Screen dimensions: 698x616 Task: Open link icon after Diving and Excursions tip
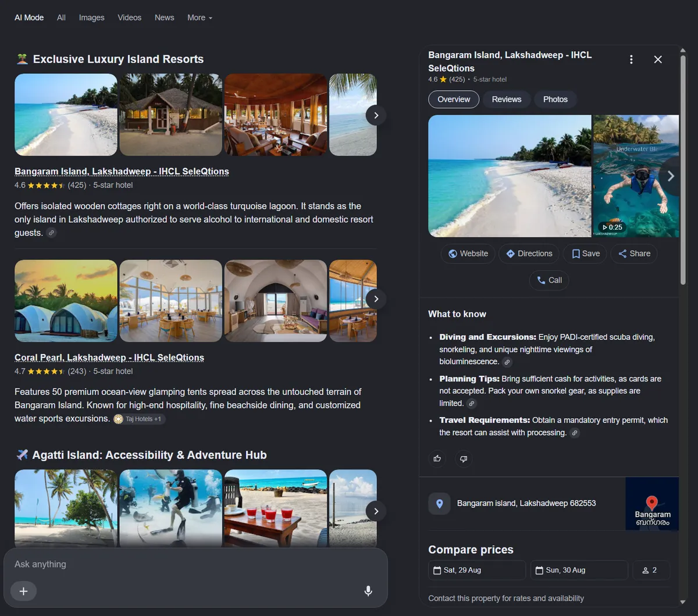(x=507, y=362)
